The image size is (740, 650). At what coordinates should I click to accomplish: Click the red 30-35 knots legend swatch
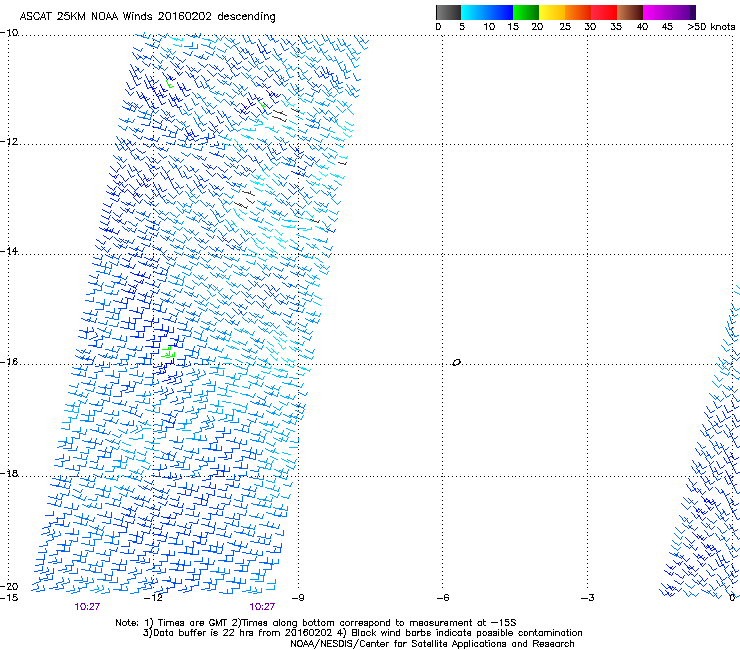tap(604, 12)
